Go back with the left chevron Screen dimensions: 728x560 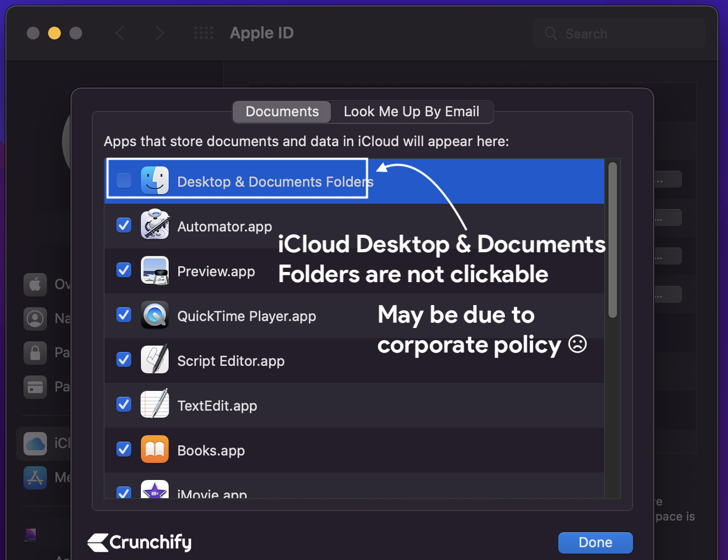(x=120, y=33)
